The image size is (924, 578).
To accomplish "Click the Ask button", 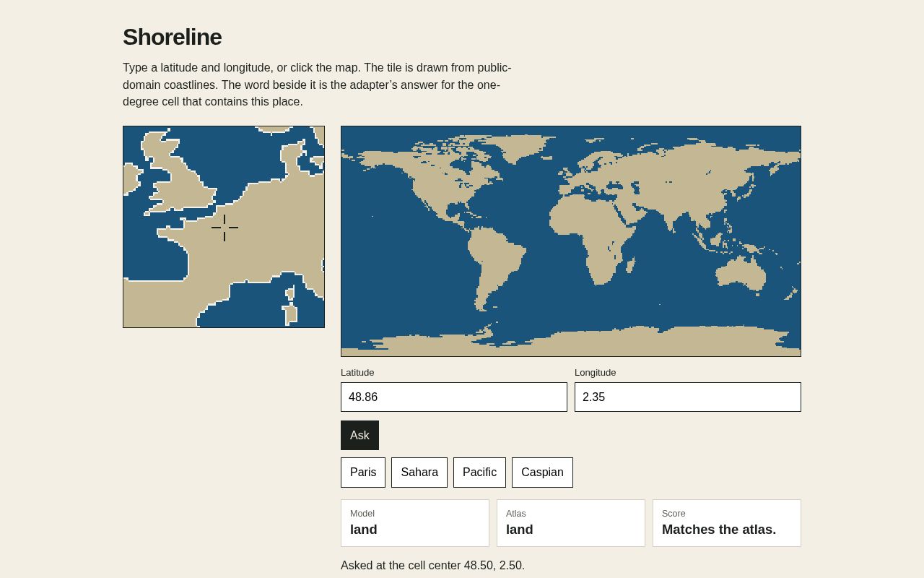I will pyautogui.click(x=359, y=435).
